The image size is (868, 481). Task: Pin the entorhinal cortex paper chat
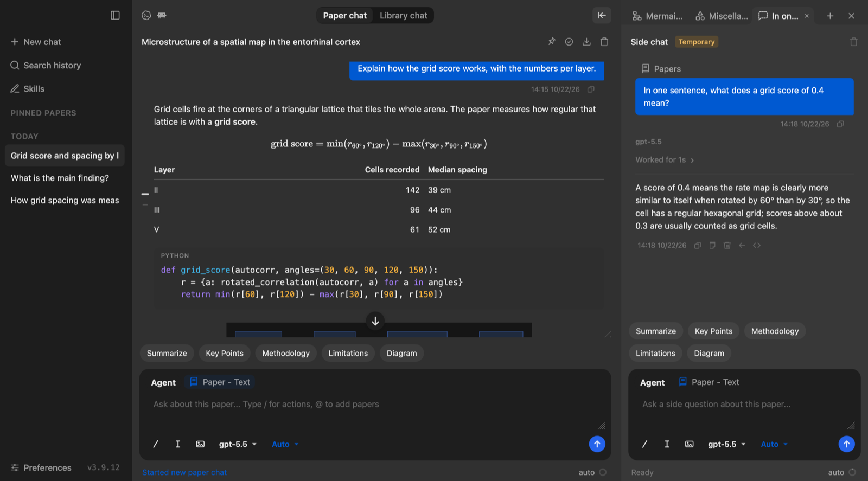(552, 42)
